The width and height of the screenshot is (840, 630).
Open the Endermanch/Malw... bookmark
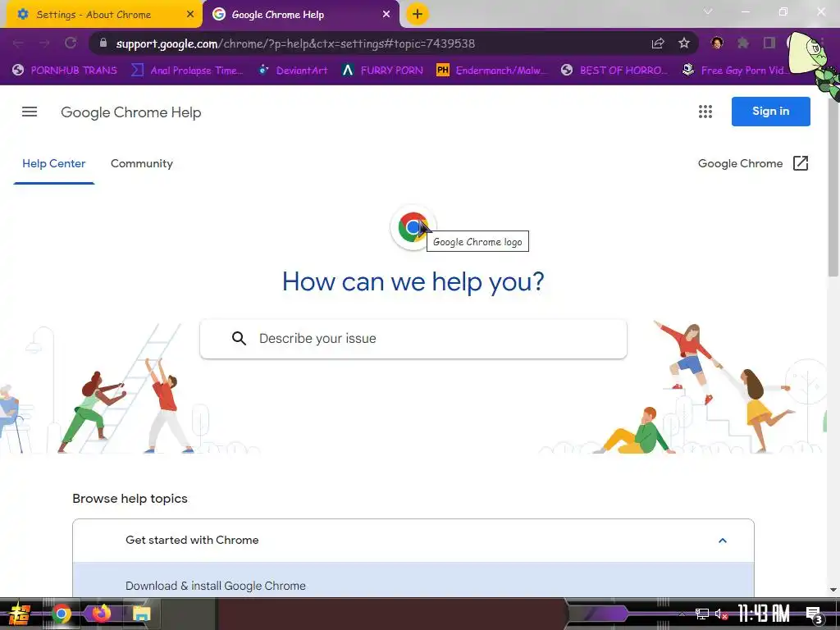pos(492,71)
